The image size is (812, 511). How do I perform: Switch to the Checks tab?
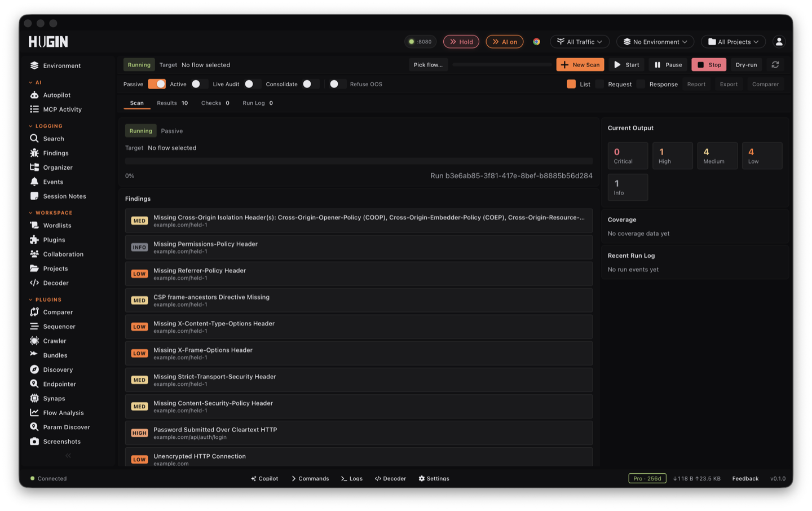(215, 103)
